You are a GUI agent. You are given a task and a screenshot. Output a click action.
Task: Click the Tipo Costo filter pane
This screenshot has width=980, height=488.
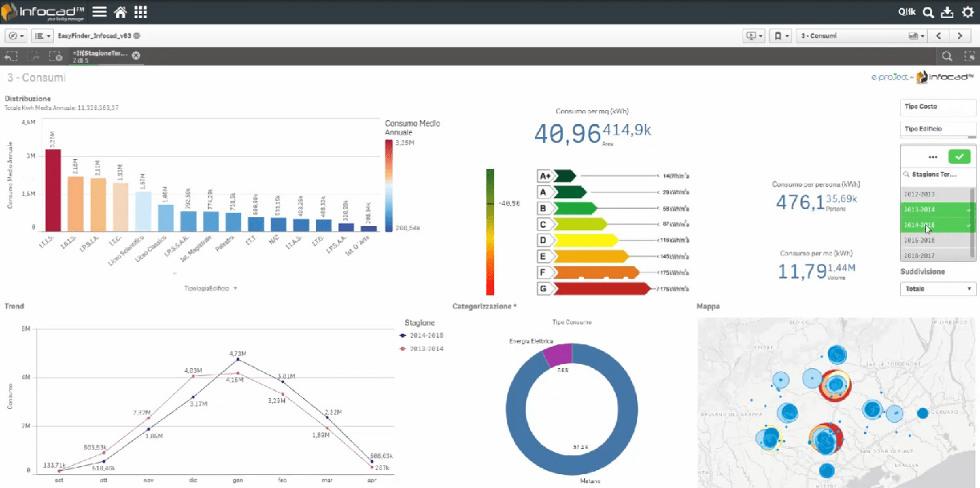pyautogui.click(x=938, y=107)
